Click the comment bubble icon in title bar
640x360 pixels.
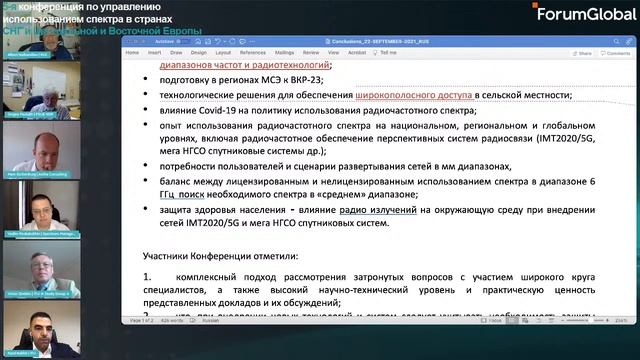(x=242, y=42)
